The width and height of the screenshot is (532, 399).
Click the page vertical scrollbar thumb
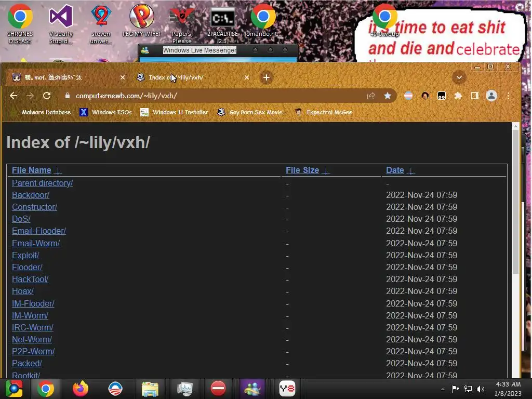pos(515,202)
